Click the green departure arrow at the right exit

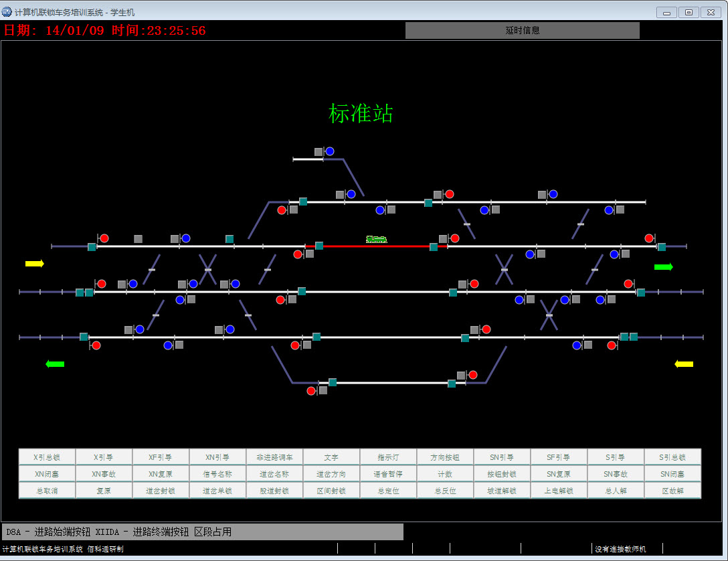coord(664,266)
